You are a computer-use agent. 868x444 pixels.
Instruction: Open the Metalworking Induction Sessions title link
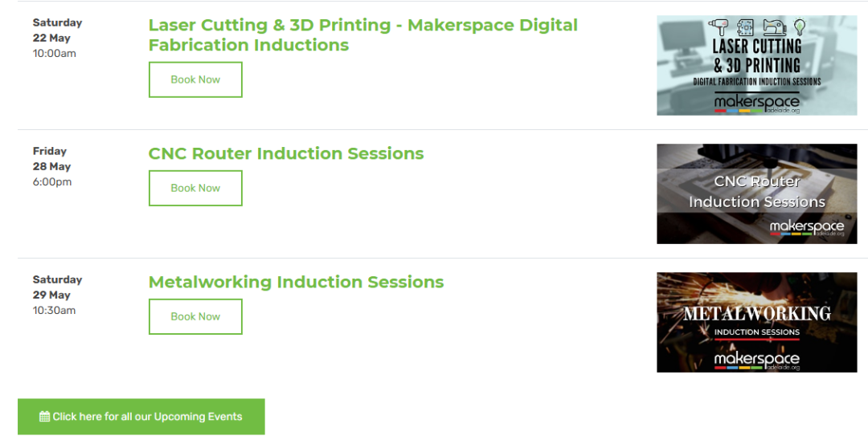point(296,282)
